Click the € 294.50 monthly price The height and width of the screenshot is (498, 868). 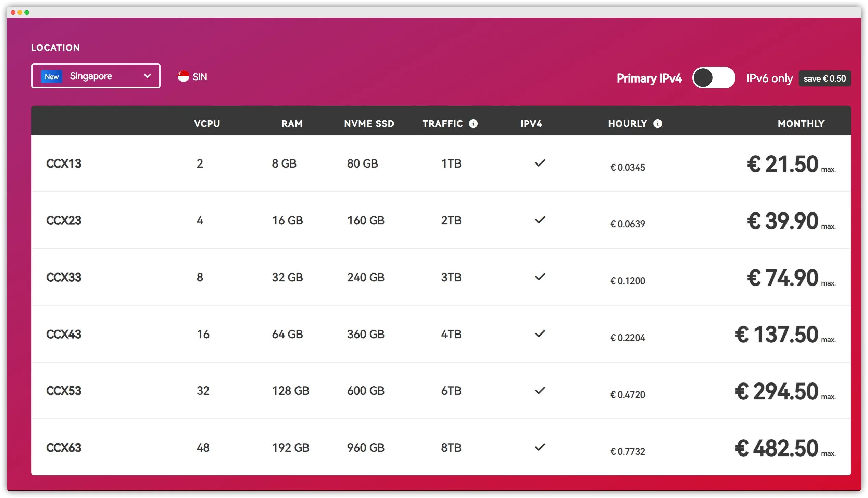click(x=777, y=391)
